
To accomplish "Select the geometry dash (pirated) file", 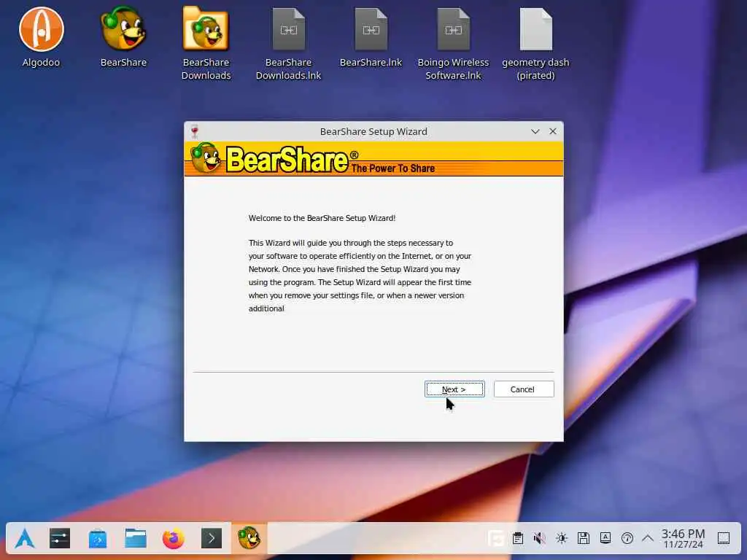I will 535,44.
